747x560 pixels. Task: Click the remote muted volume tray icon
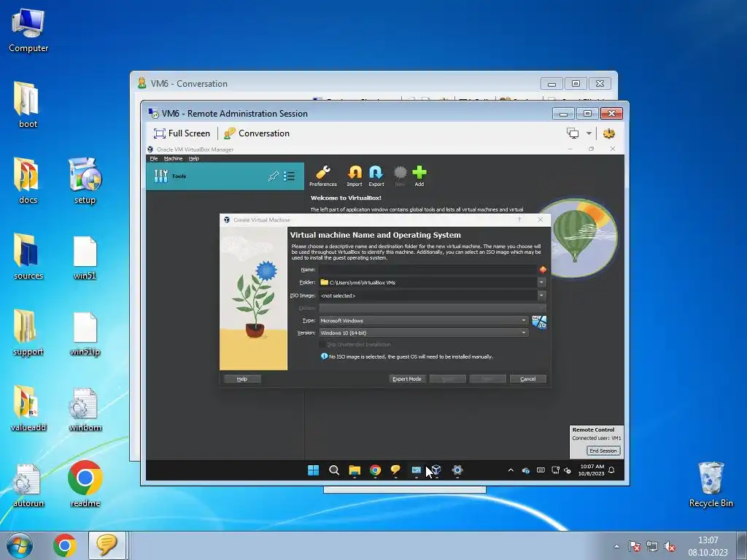click(568, 470)
